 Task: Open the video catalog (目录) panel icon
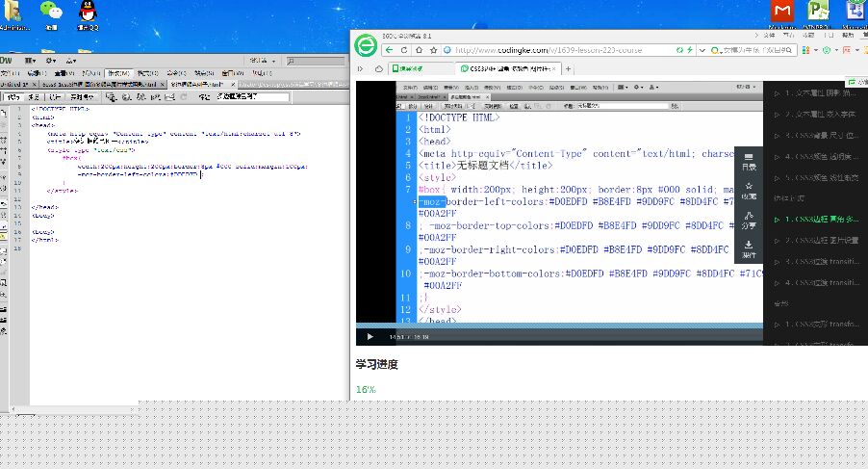click(x=749, y=162)
